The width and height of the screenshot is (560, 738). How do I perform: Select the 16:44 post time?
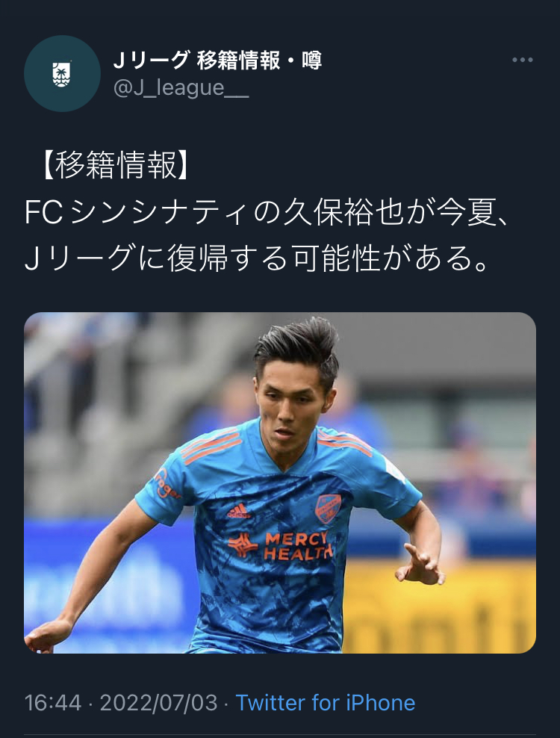53,703
